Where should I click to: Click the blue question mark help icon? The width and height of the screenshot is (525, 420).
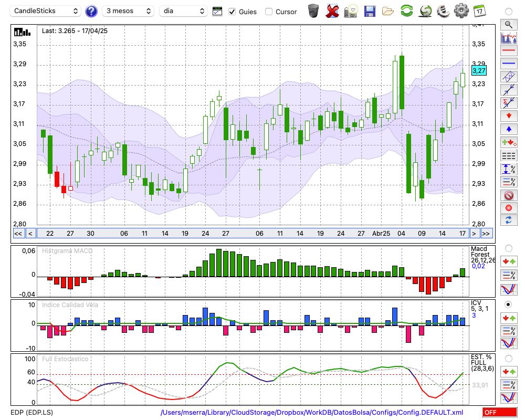pyautogui.click(x=91, y=12)
